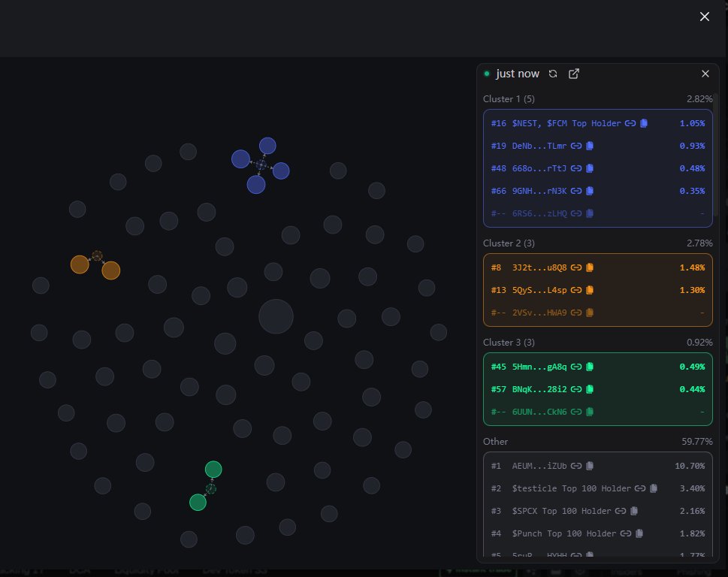Select $Punch Top 100 Holder label
The width and height of the screenshot is (728, 577).
pyautogui.click(x=564, y=533)
